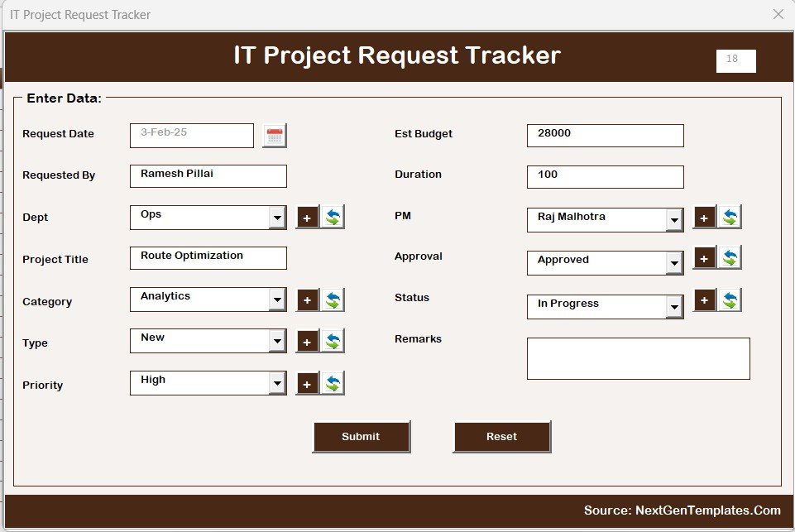Close the IT Project Request Tracker window
Image resolution: width=795 pixels, height=532 pixels.
pyautogui.click(x=778, y=14)
